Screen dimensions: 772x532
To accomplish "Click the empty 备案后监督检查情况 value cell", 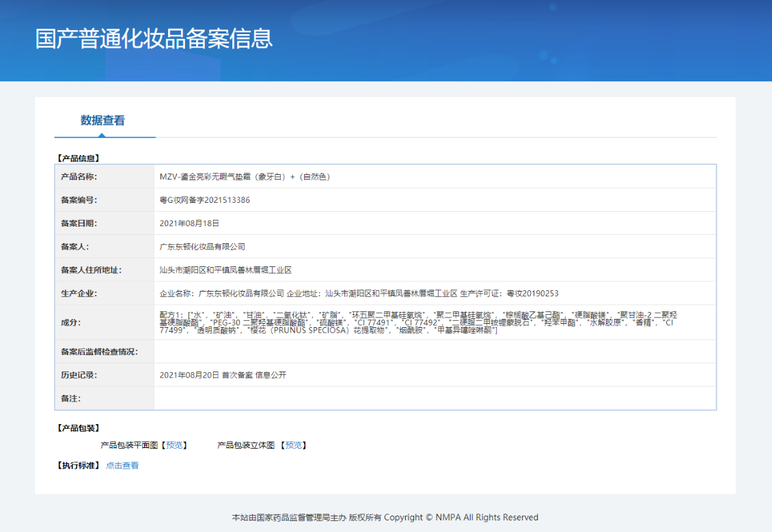I will [x=435, y=352].
